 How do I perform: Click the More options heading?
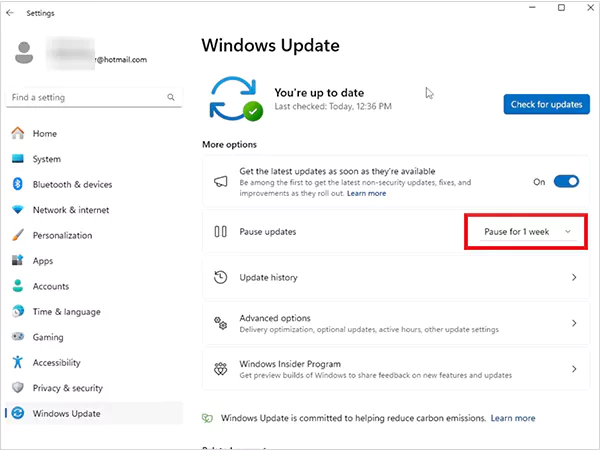[x=229, y=144]
